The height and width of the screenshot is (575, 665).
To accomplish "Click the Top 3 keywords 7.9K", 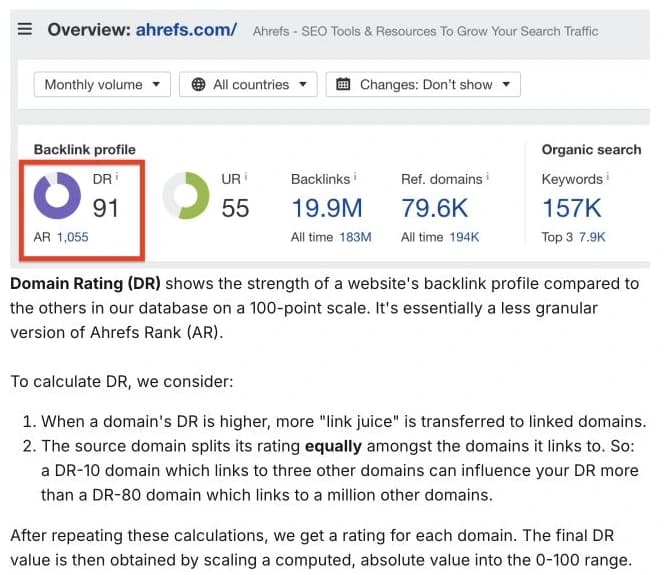I will (x=592, y=237).
